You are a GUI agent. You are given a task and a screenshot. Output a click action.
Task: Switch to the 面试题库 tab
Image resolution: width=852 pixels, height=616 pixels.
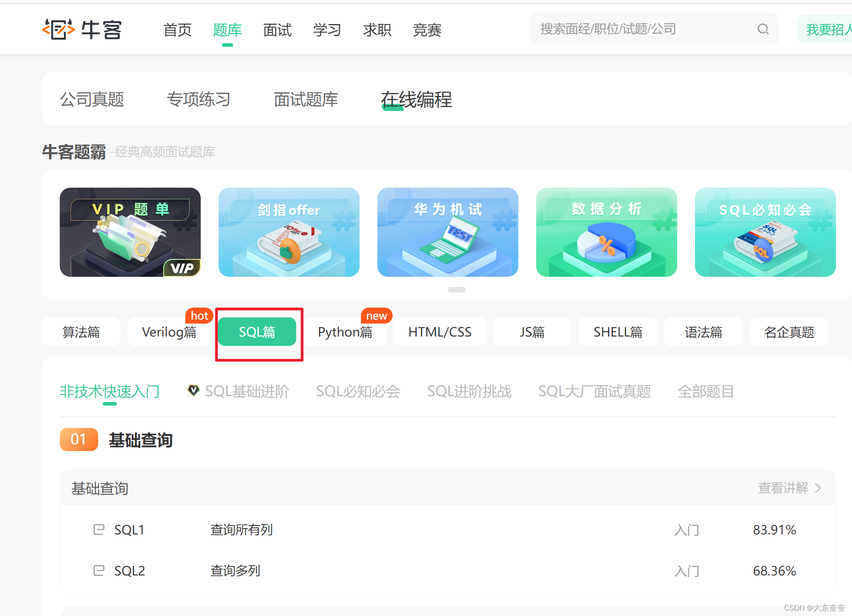click(x=306, y=99)
